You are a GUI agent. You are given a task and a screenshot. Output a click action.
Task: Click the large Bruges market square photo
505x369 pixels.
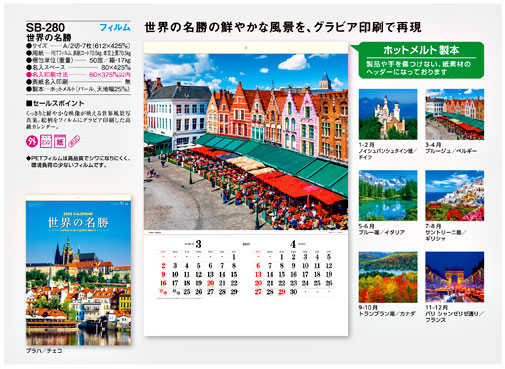[x=246, y=142]
